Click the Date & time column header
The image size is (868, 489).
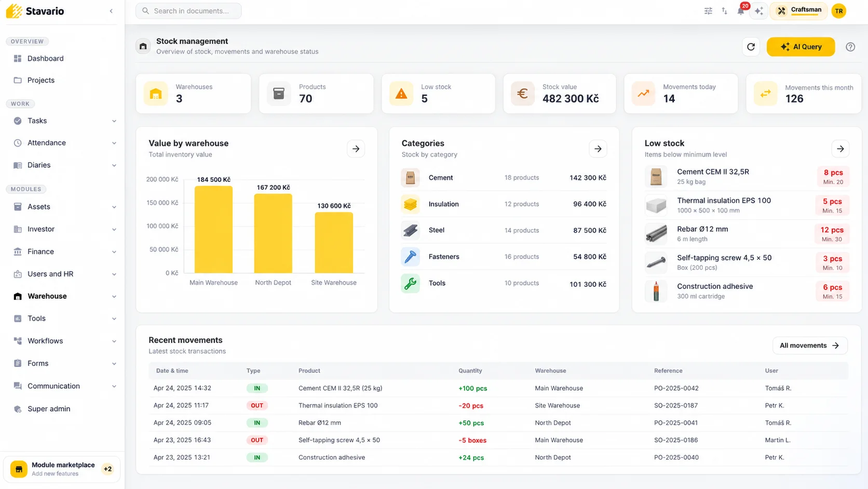tap(172, 371)
